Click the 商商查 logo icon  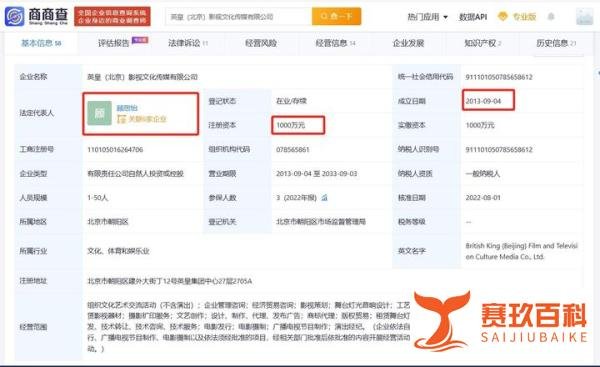click(x=14, y=16)
